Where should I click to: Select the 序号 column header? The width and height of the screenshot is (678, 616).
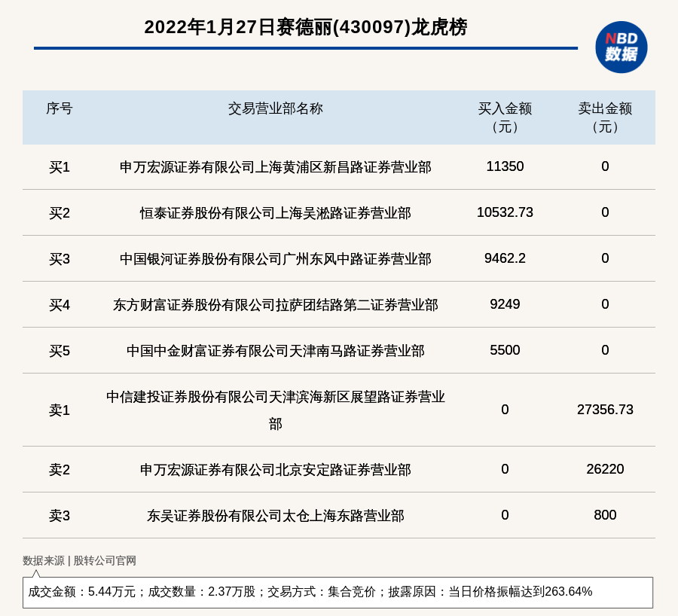59,108
